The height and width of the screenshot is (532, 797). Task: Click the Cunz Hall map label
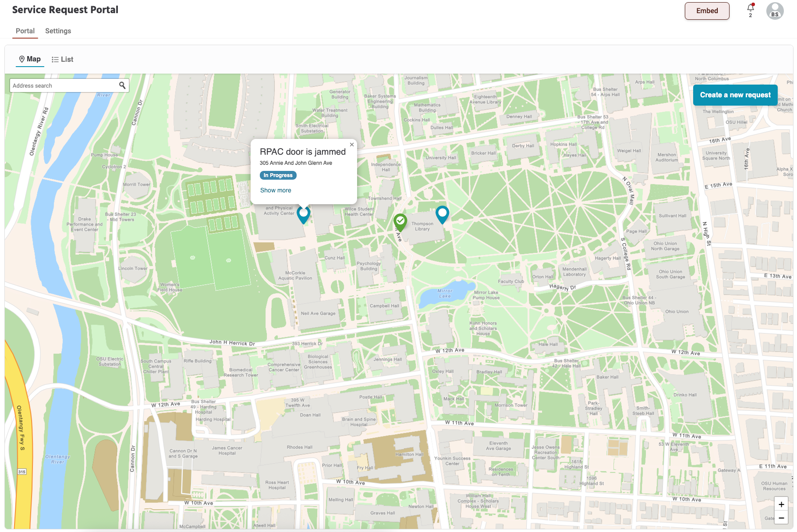pyautogui.click(x=334, y=258)
